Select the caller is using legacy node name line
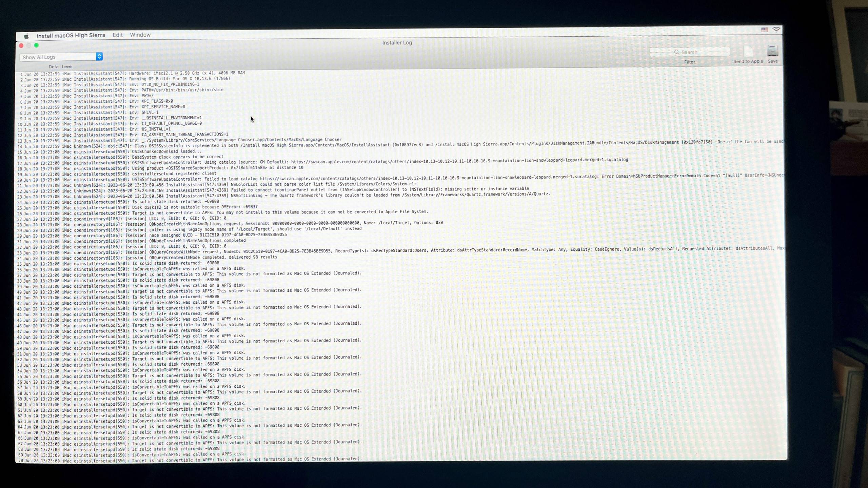Viewport: 868px width, 488px height. pyautogui.click(x=190, y=230)
